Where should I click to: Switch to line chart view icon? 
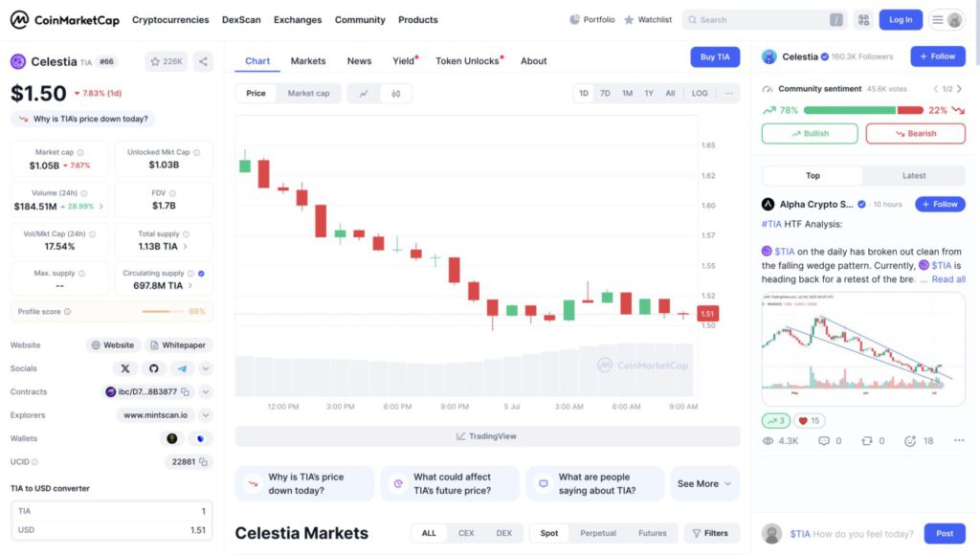(364, 94)
